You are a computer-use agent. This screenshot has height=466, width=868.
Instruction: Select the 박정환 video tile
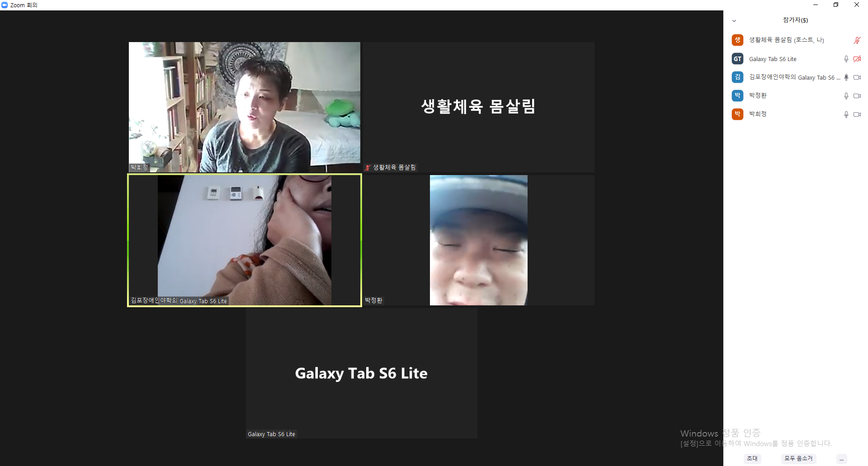pos(479,240)
